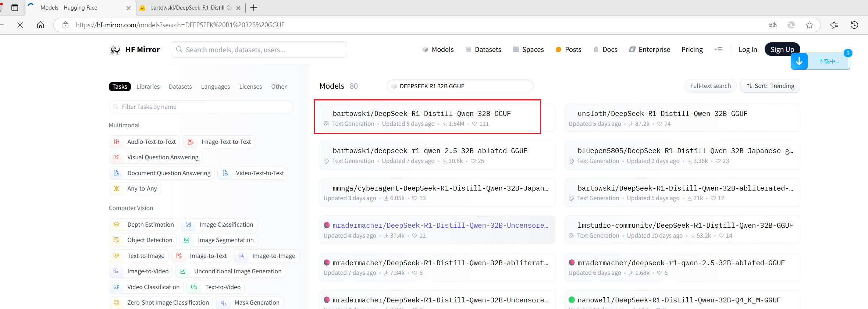Close the Models - Hugging Face tab
This screenshot has height=309, width=868.
click(128, 8)
